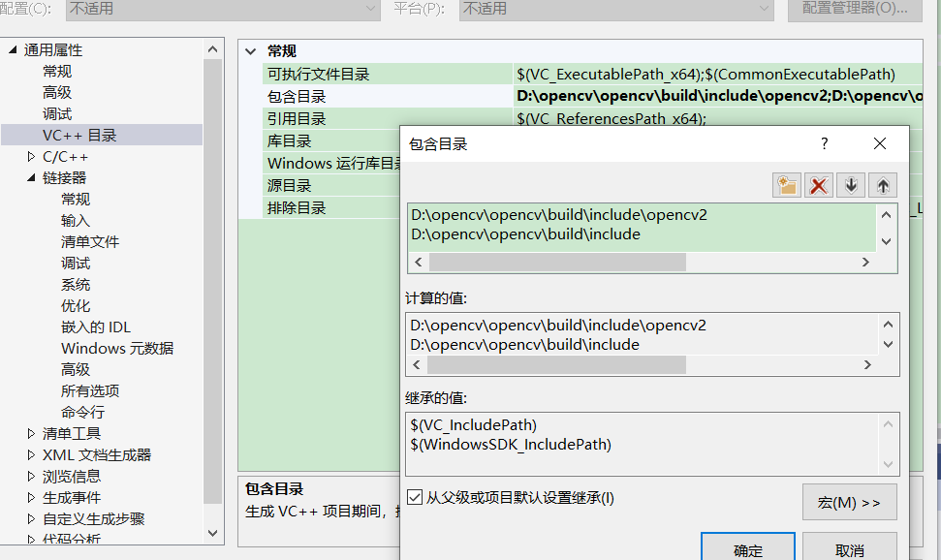Select 清单文件 under 链接器
The height and width of the screenshot is (560, 941).
pos(90,242)
